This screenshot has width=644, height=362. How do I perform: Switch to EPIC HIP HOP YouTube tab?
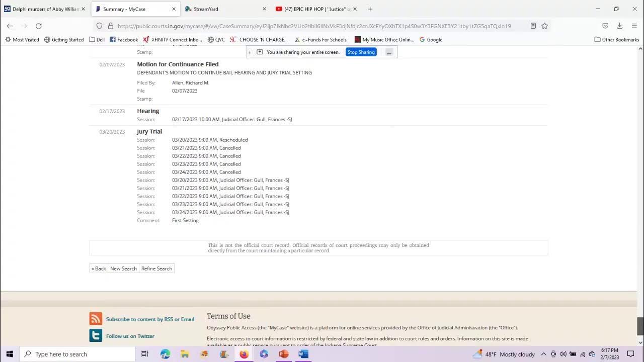pyautogui.click(x=316, y=9)
